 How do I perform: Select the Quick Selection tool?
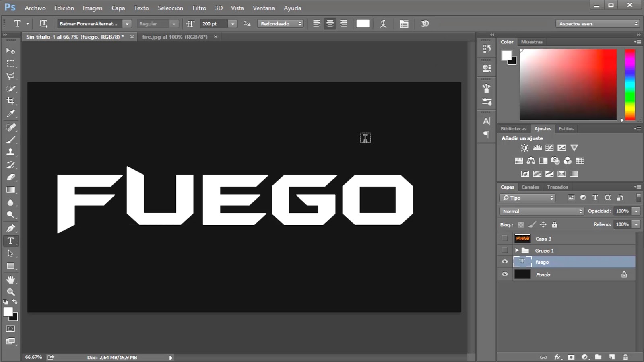pyautogui.click(x=11, y=88)
